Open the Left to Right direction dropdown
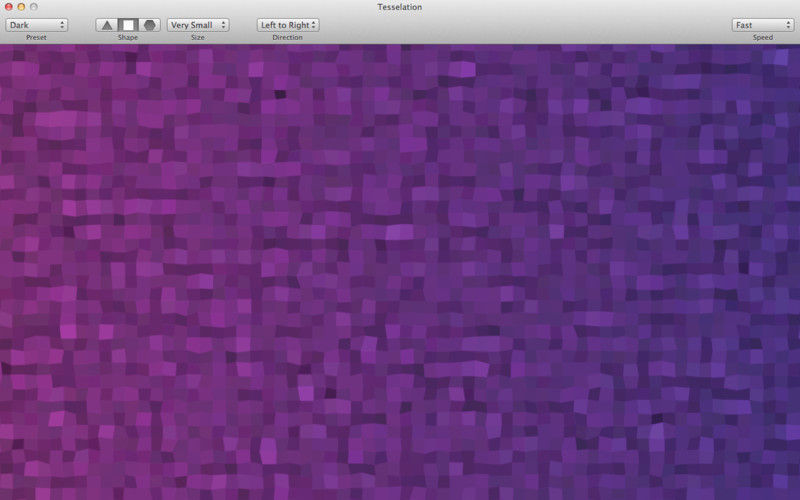This screenshot has width=800, height=500. (288, 25)
